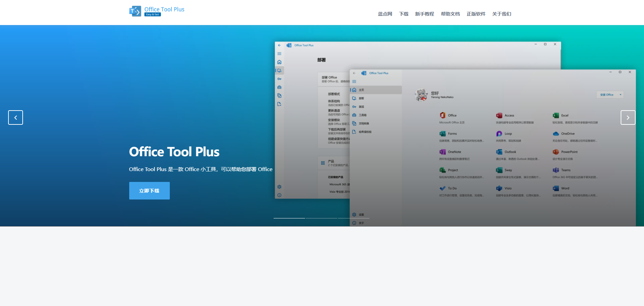Open 哈希值校验 in the home window sidebar
The image size is (644, 306).
[376, 132]
